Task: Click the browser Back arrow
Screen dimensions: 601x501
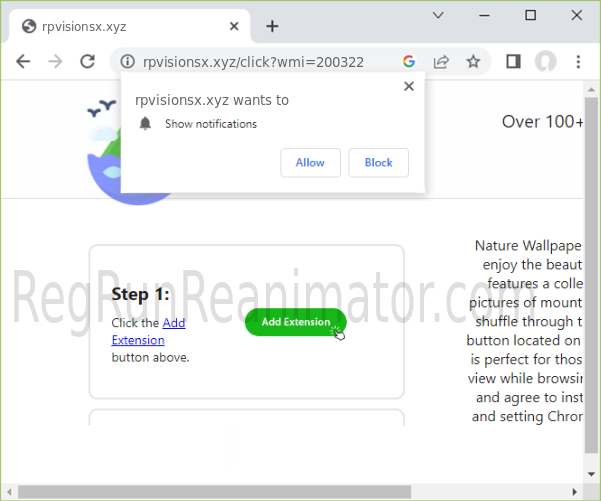Action: click(x=23, y=61)
